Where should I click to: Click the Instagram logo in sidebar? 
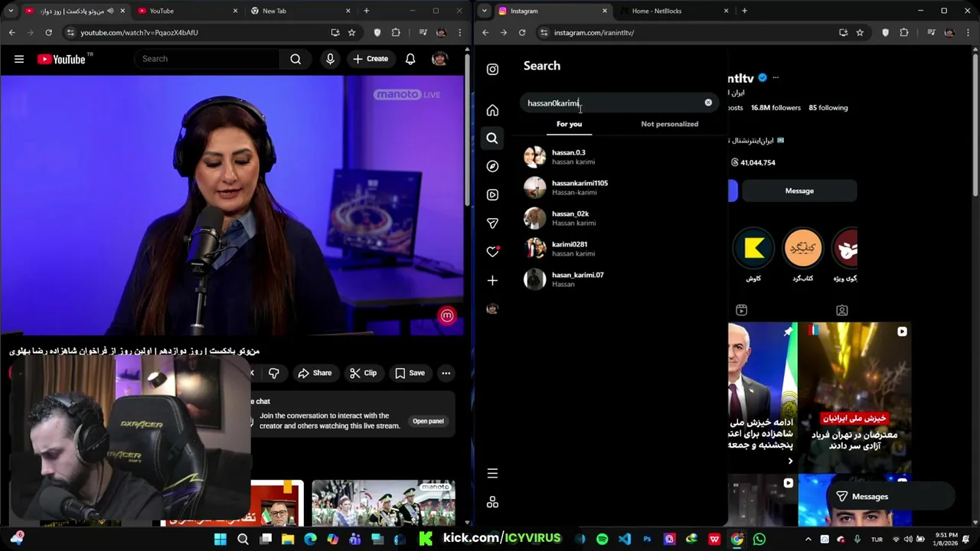[x=492, y=70]
